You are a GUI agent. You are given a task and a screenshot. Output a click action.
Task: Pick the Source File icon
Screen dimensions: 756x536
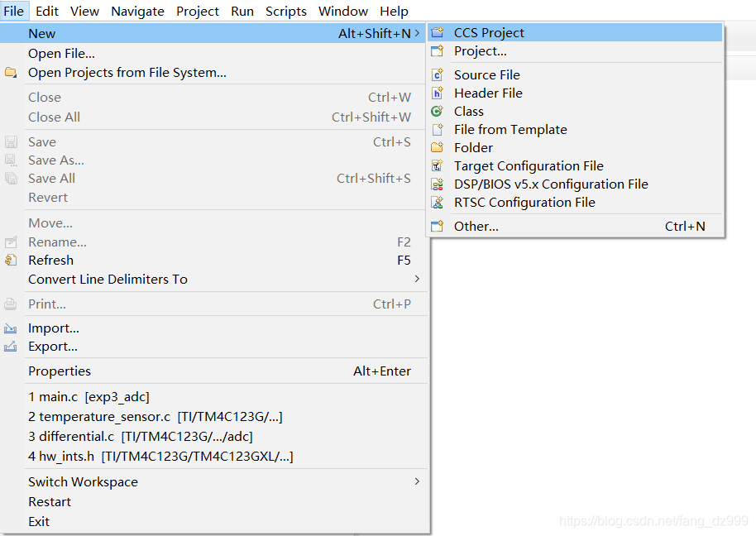tap(438, 74)
